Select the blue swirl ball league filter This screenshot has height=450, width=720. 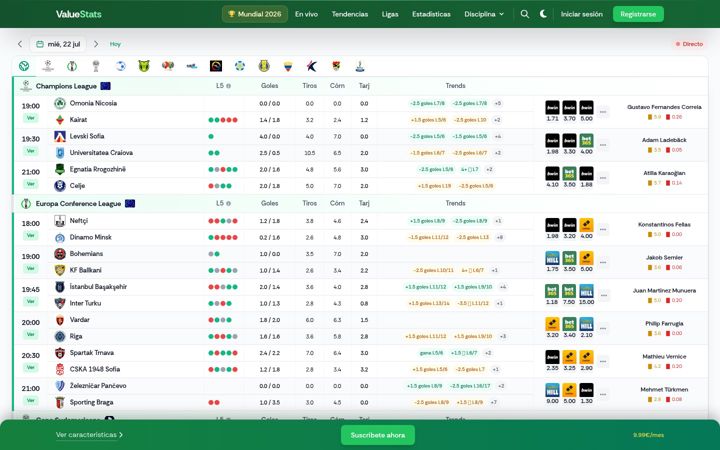120,66
